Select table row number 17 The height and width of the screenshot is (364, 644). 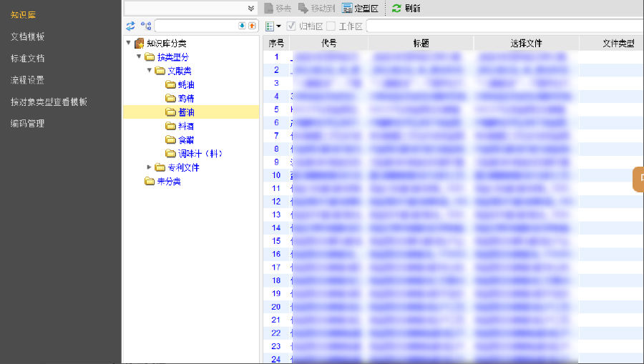click(454, 267)
